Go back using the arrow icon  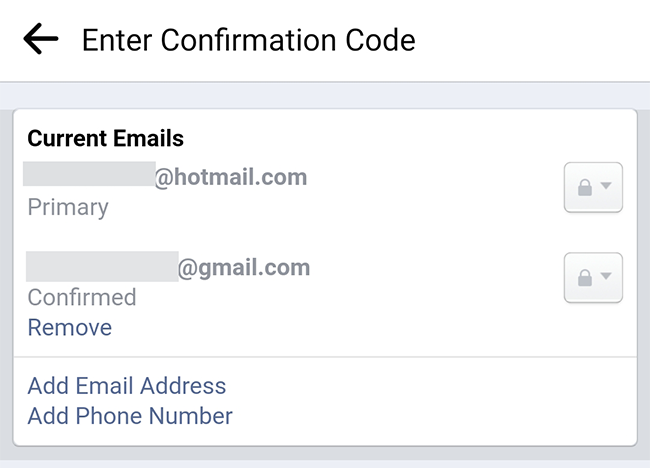41,39
